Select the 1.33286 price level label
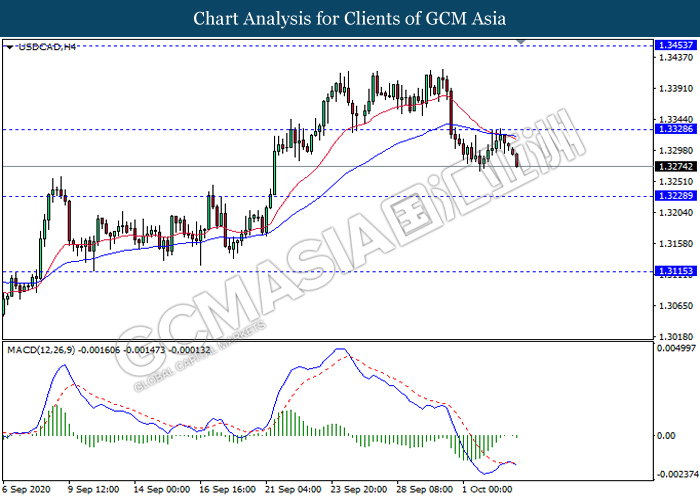700x500 pixels. 676,129
